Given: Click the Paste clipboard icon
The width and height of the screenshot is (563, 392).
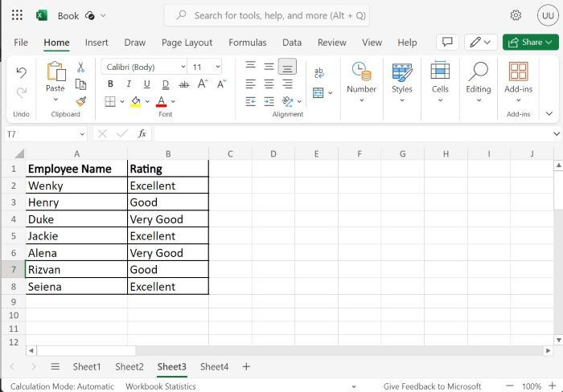Looking at the screenshot, I should tap(55, 71).
